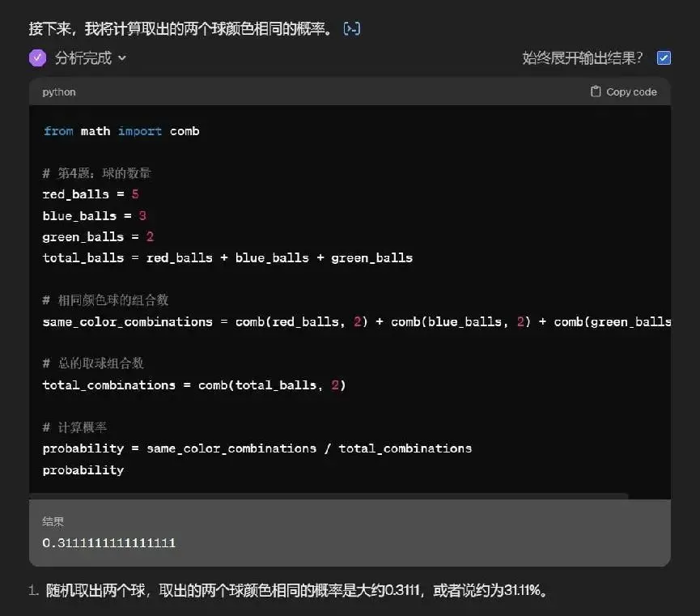Viewport: 700px width, 616px height.
Task: Click the result value 0.3111111111111111
Action: point(109,542)
